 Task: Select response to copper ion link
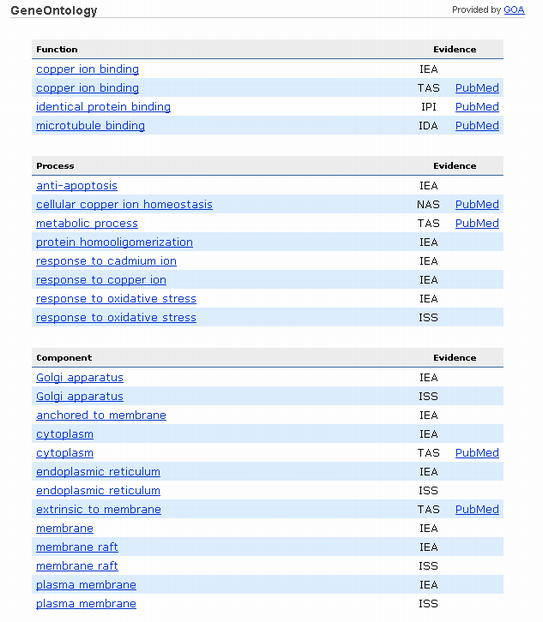(101, 280)
